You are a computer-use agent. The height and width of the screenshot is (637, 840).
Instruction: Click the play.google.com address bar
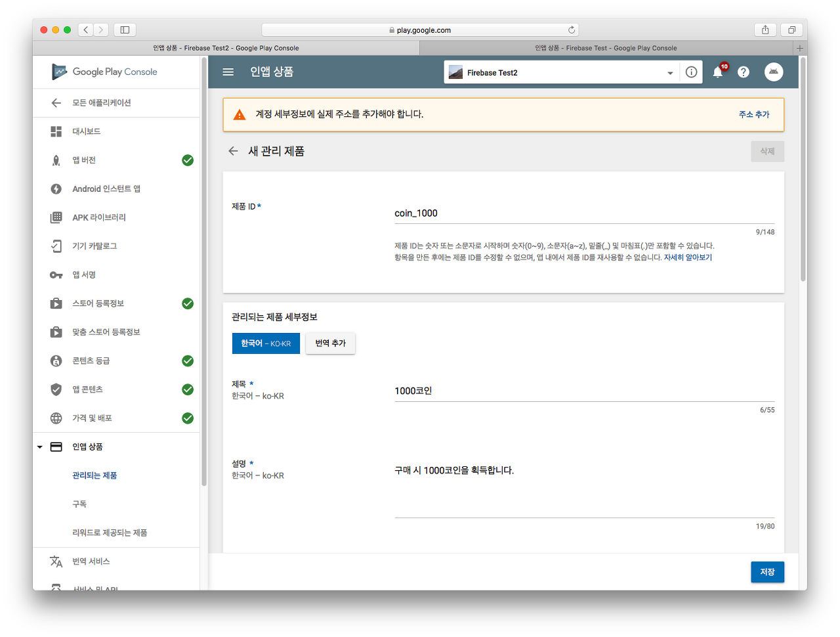tap(420, 30)
